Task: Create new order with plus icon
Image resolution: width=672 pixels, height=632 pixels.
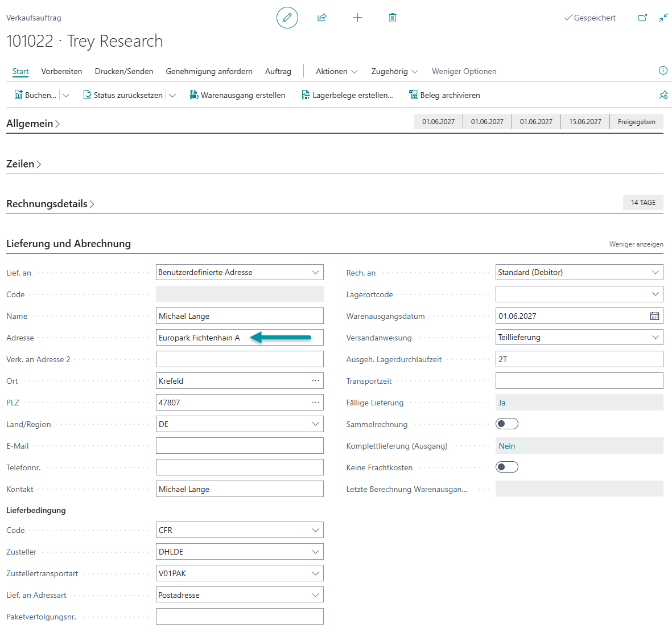Action: 357,18
